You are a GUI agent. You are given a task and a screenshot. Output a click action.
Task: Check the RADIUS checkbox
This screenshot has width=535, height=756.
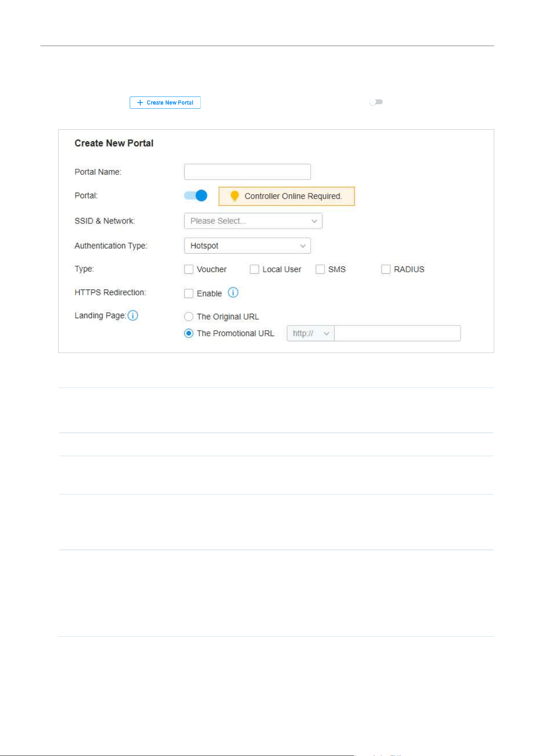[386, 269]
